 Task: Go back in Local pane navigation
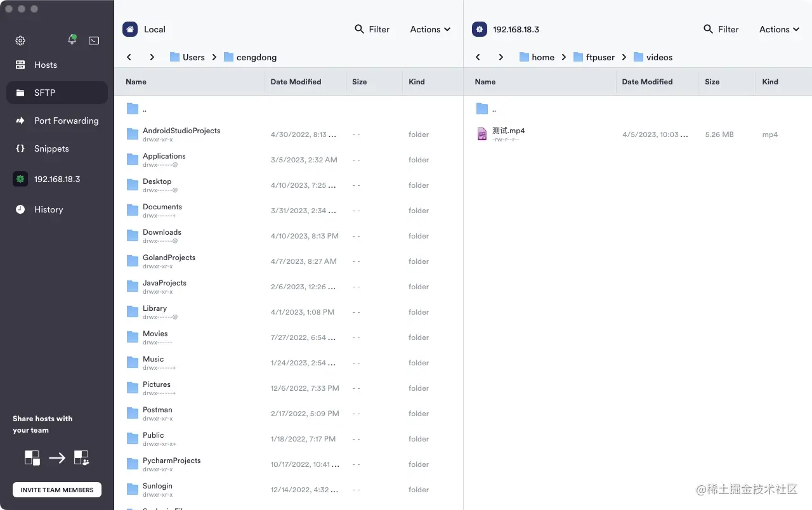tap(129, 57)
